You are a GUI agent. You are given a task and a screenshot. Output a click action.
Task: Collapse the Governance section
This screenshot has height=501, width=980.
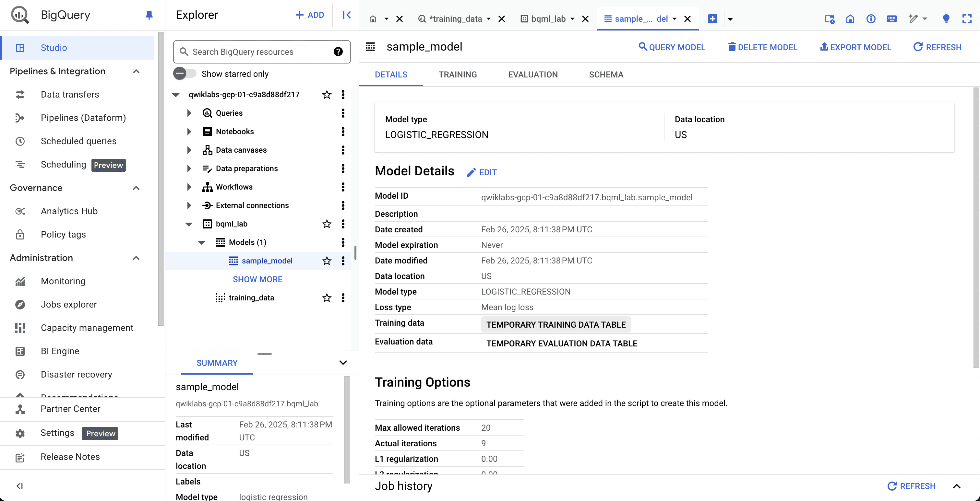136,188
